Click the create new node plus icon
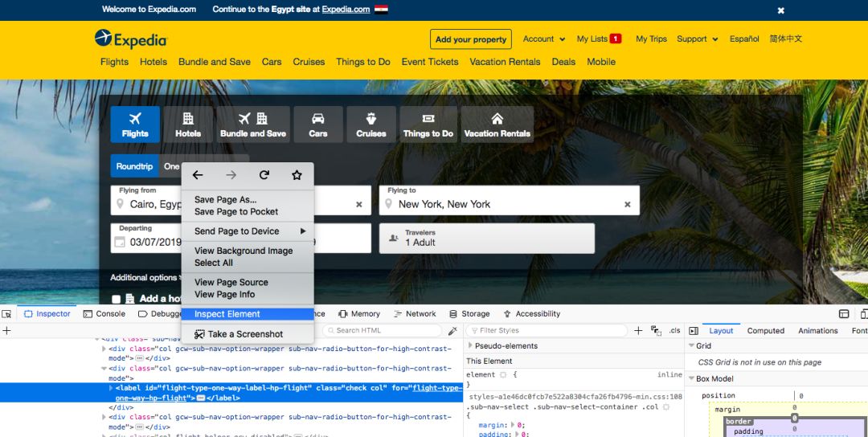Viewport: 868px width, 437px height. point(6,330)
